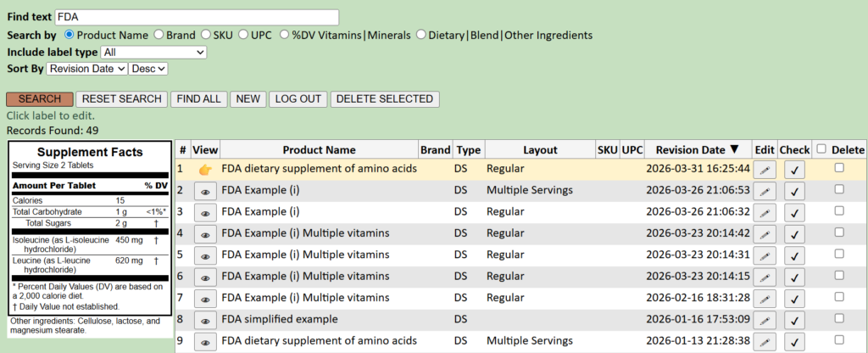Open the Include label type dropdown
This screenshot has height=353, width=868.
pyautogui.click(x=153, y=52)
